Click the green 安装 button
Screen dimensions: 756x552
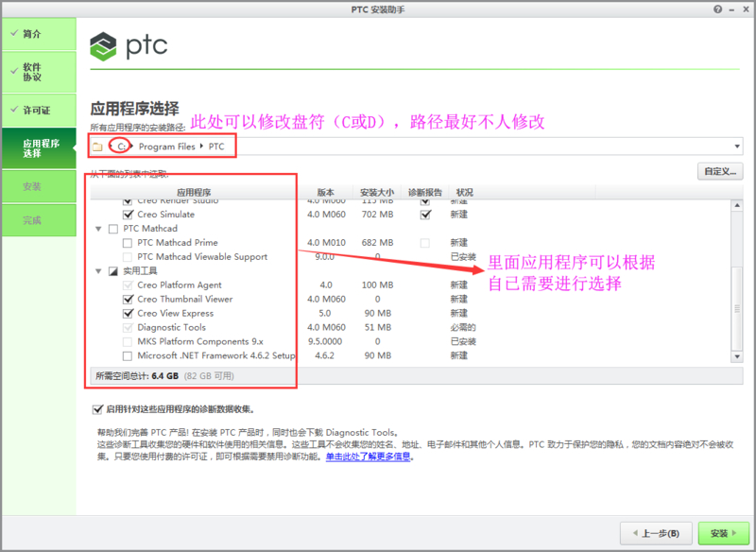point(723,533)
